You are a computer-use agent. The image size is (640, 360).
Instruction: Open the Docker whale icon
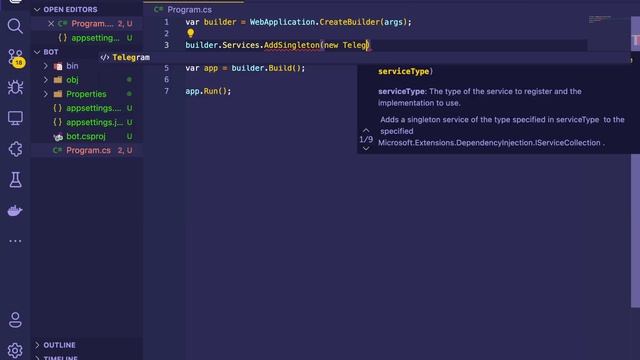pos(15,211)
